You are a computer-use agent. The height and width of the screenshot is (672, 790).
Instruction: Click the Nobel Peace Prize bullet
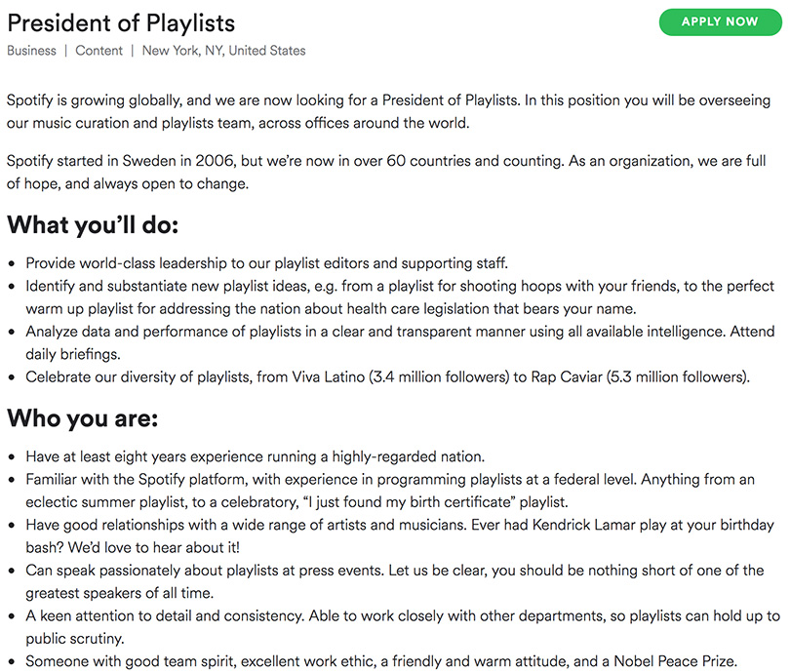pos(381,661)
